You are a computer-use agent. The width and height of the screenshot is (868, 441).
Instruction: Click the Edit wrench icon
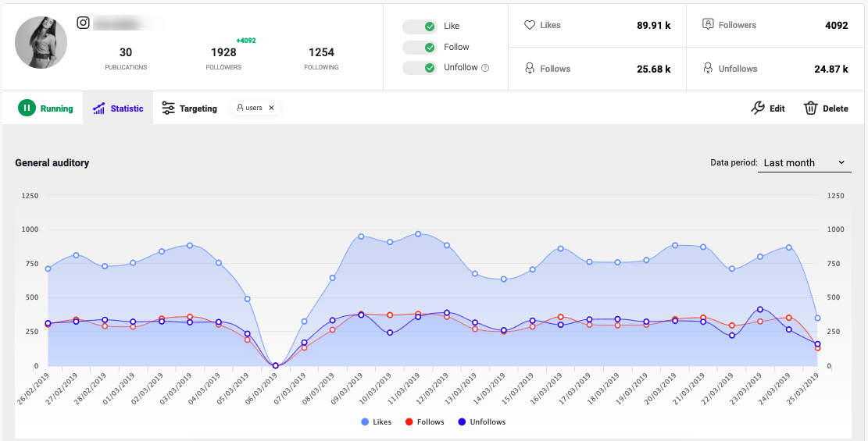coord(758,108)
